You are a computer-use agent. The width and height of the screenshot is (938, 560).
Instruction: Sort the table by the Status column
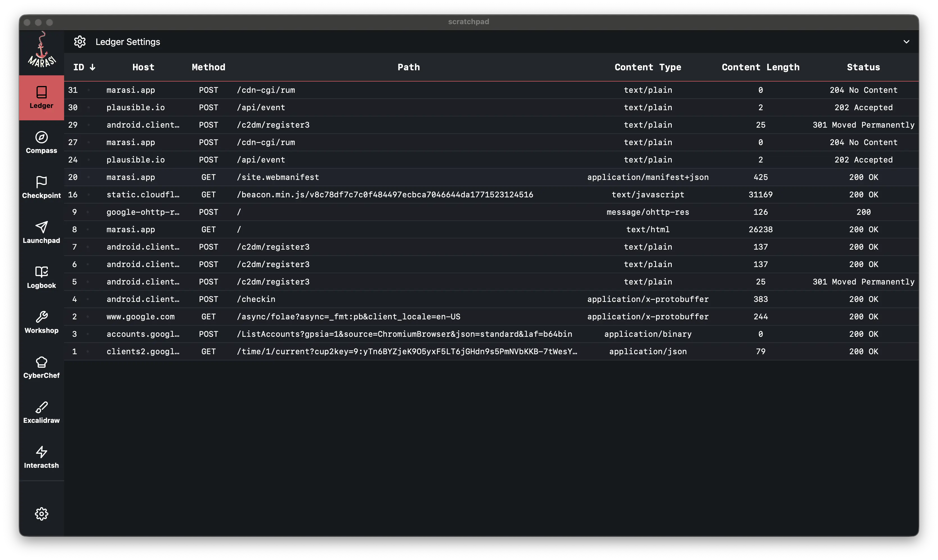pos(863,67)
